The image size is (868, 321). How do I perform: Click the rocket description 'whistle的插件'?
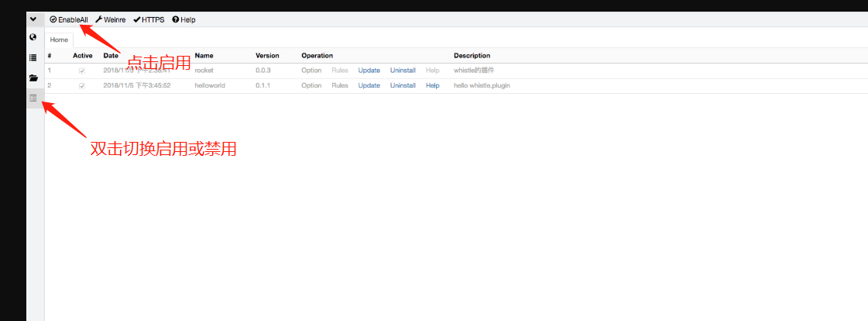coord(473,71)
